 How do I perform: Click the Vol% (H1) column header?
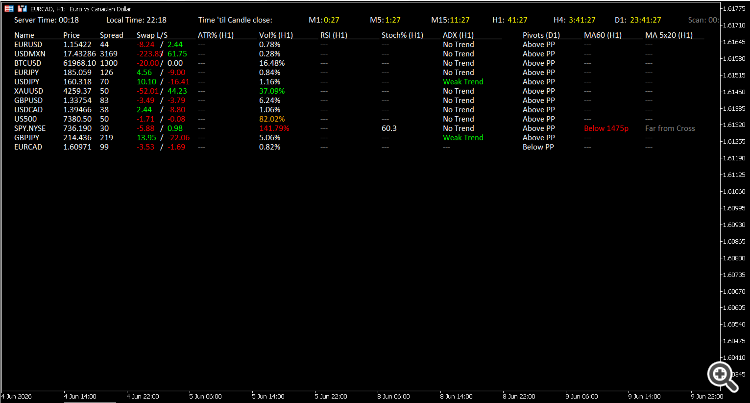click(x=276, y=35)
